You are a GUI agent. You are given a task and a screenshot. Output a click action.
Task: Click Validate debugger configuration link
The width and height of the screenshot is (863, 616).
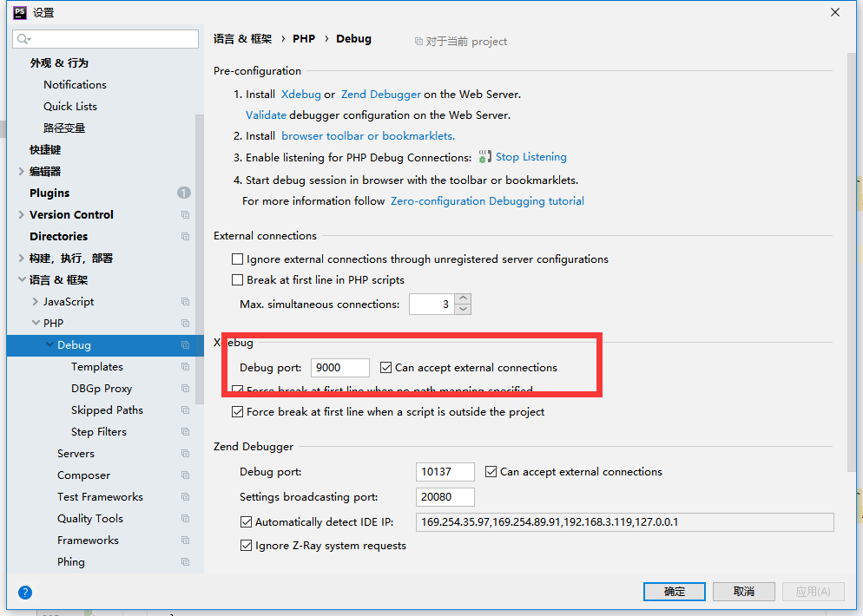tap(266, 115)
